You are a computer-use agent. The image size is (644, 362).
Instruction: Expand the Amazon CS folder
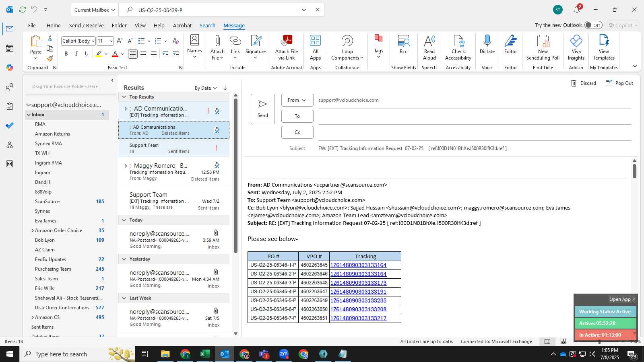[x=33, y=317]
